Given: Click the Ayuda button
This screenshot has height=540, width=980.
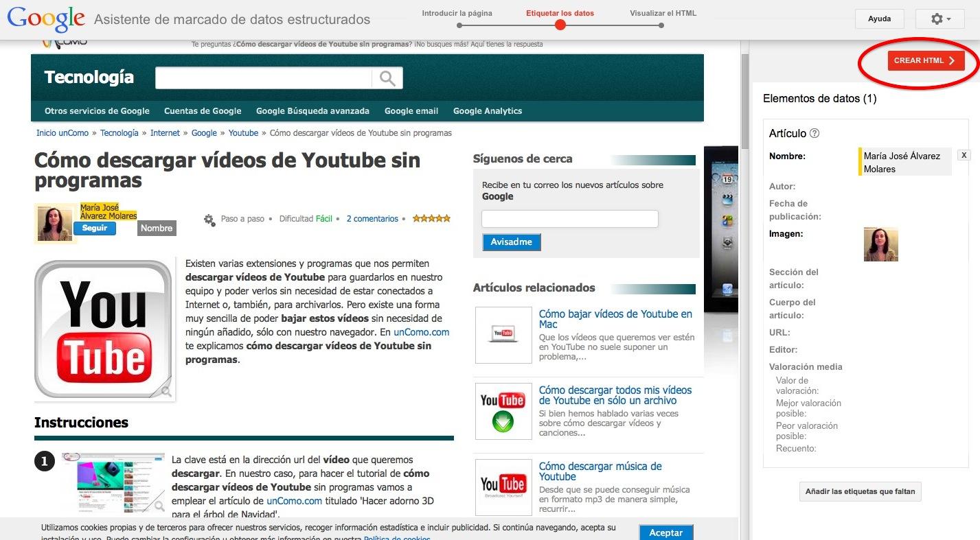Looking at the screenshot, I should 879,19.
